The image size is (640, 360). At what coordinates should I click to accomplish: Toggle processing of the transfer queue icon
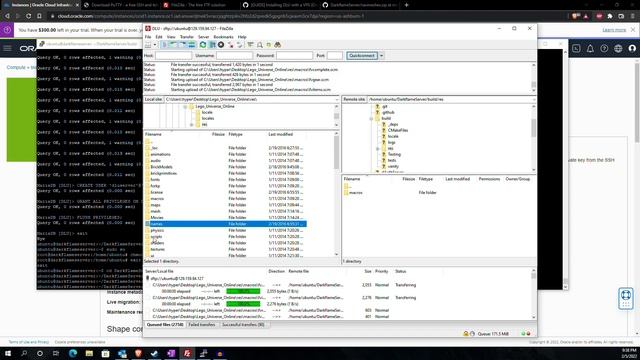pyautogui.click(x=212, y=45)
